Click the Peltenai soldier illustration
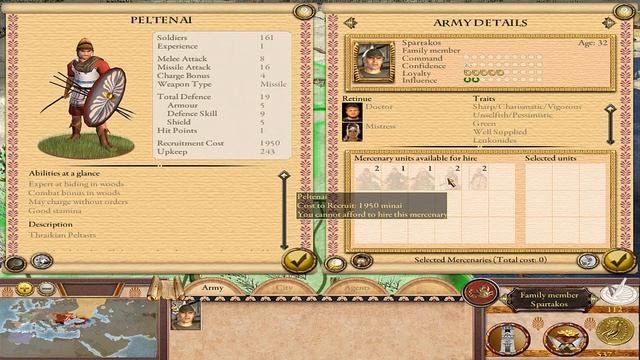The width and height of the screenshot is (640, 360). tap(87, 98)
